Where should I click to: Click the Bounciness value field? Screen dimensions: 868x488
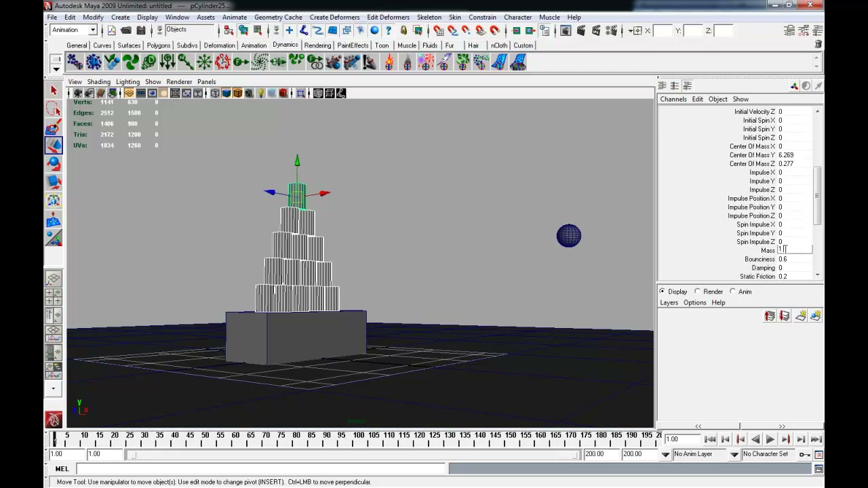click(795, 259)
